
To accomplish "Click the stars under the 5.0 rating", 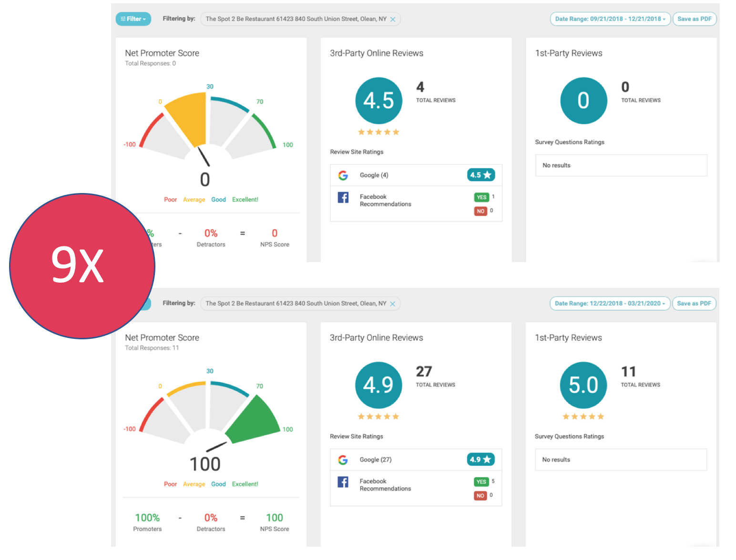I will (x=583, y=417).
